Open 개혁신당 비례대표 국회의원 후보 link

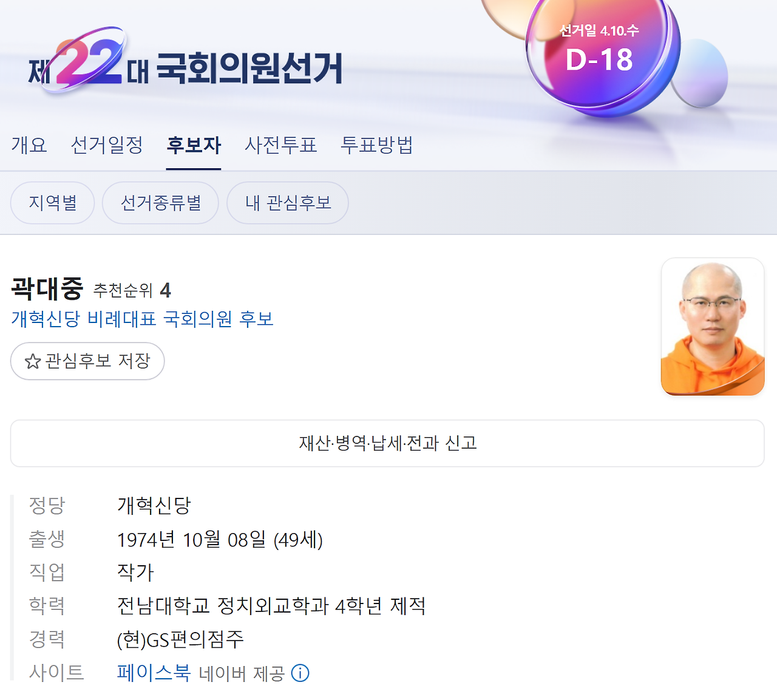[143, 319]
